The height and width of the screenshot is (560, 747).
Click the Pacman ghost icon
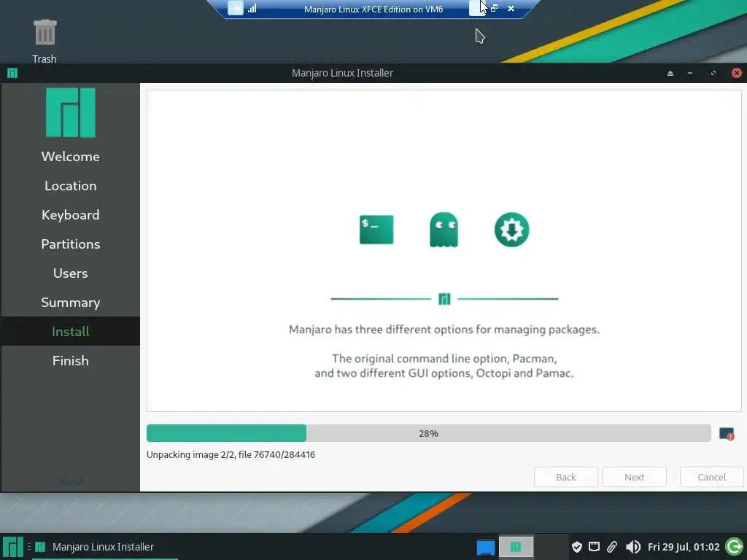[x=444, y=230]
